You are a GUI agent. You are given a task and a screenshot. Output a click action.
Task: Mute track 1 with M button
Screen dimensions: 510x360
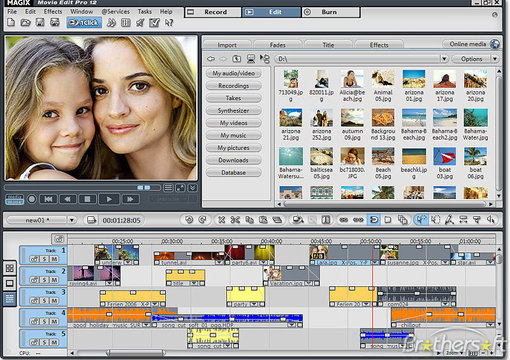click(54, 259)
